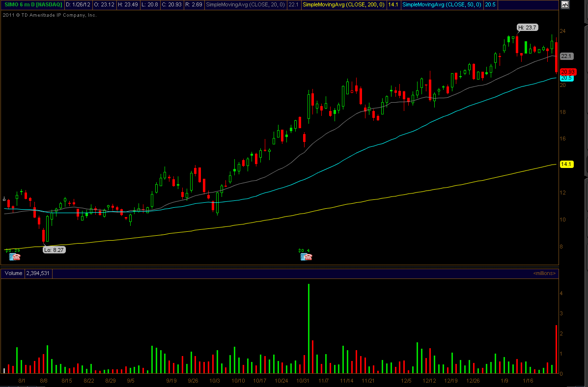
Task: Click the yellow 14.1 tag on price axis
Action: (x=566, y=164)
